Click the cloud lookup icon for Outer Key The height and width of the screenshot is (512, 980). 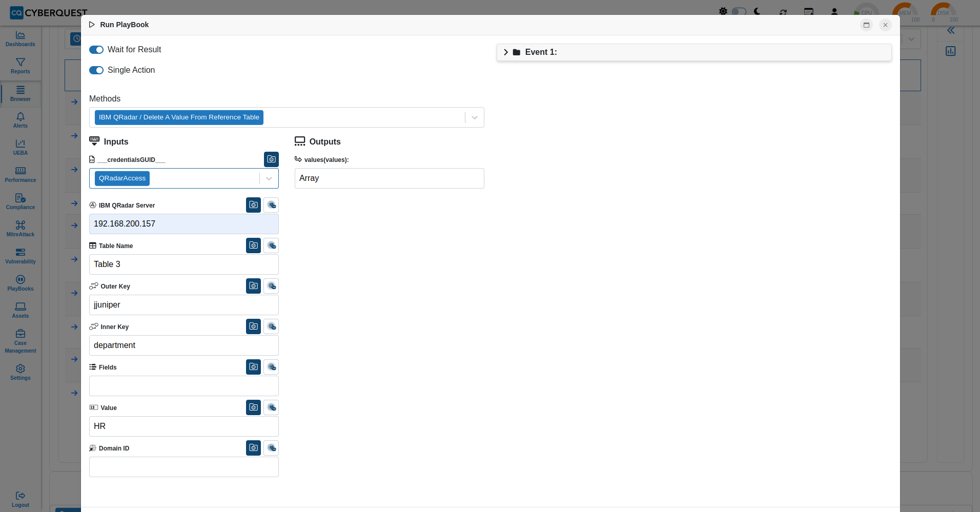click(271, 286)
